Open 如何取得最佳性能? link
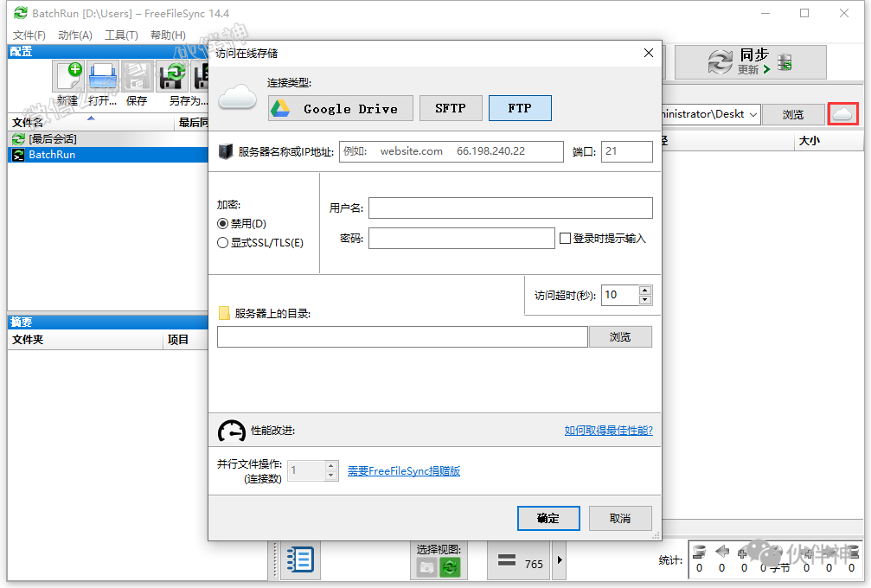This screenshot has width=871, height=588. [x=608, y=431]
